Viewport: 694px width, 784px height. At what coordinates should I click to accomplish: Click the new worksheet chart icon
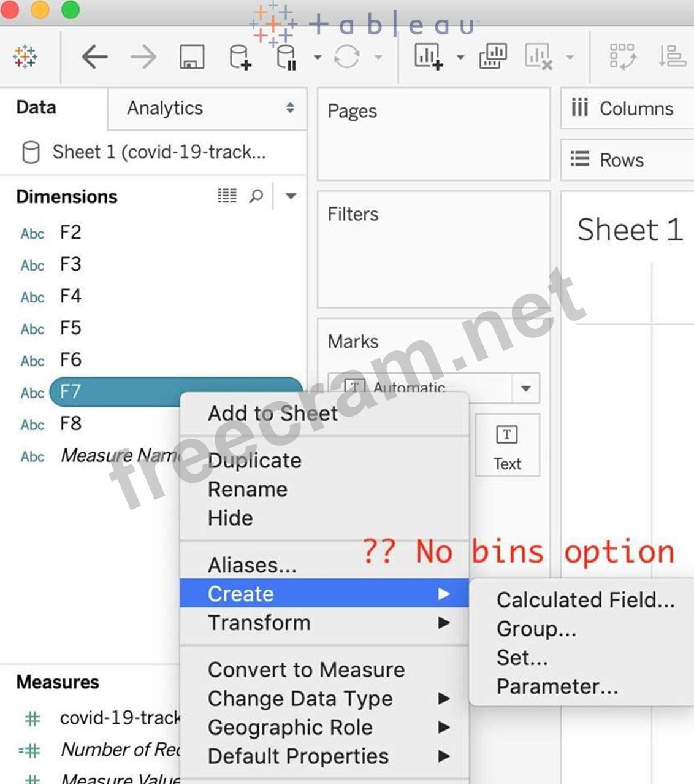429,56
